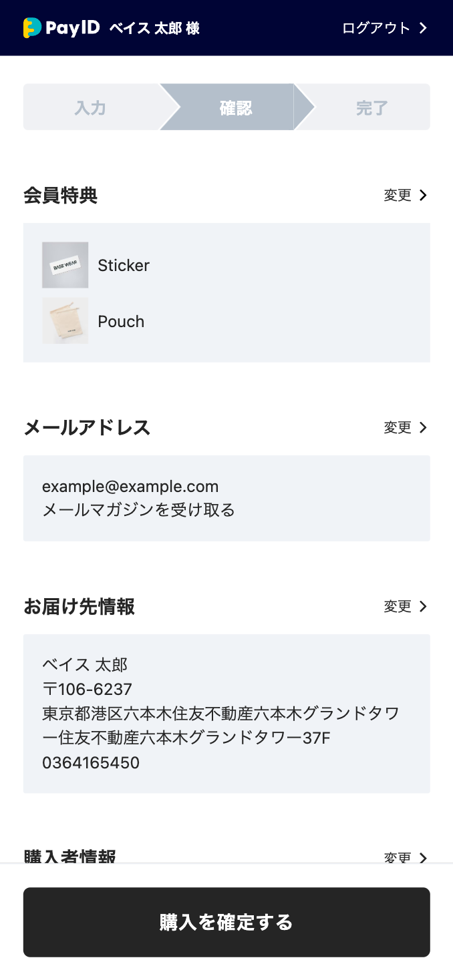Select the 完了 step indicator
Viewport: 453px width, 980px height.
[371, 107]
